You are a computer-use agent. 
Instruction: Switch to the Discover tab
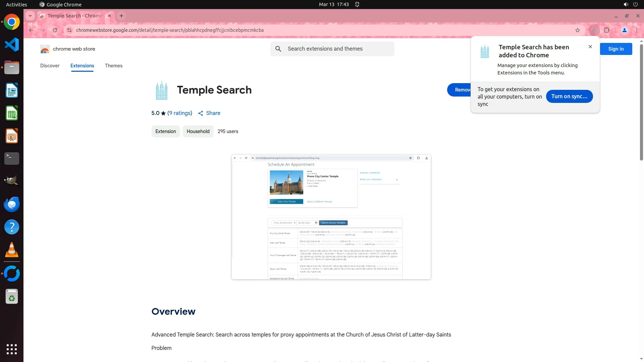click(x=50, y=66)
